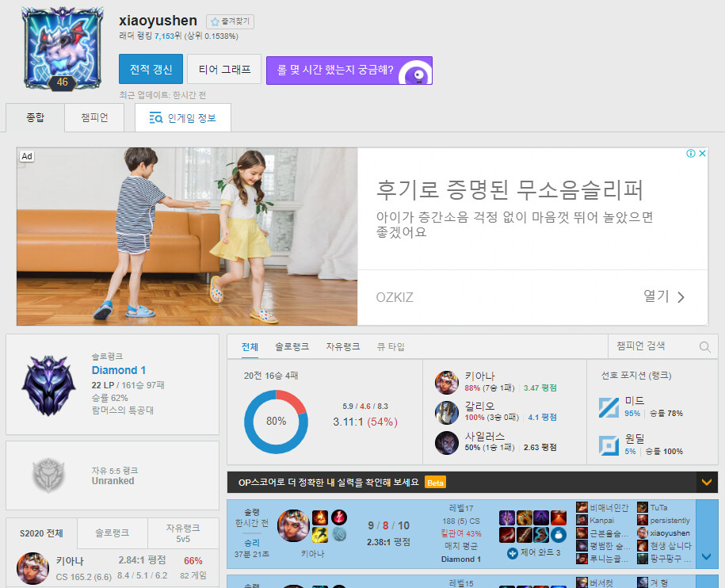Click the OP스코어 banner text
The width and height of the screenshot is (725, 588).
pos(328,483)
